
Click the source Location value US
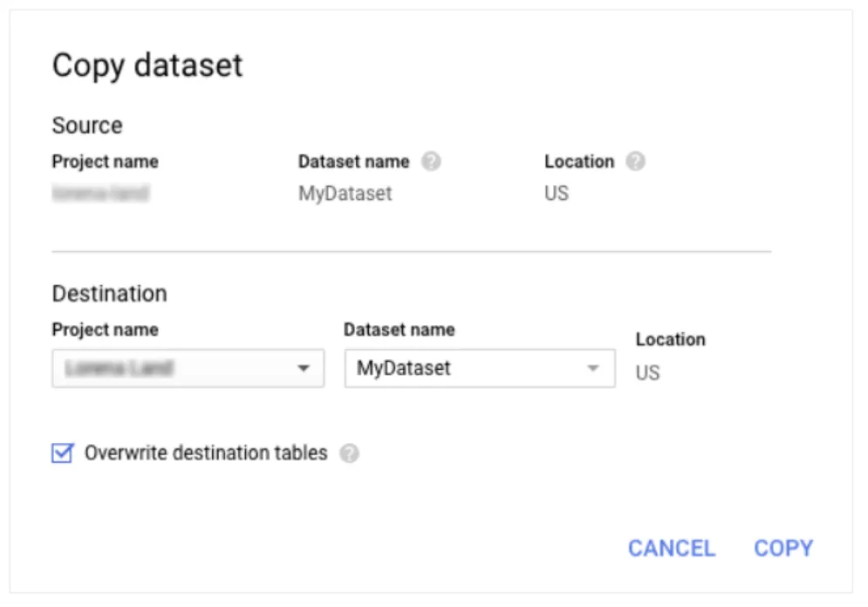coord(557,194)
